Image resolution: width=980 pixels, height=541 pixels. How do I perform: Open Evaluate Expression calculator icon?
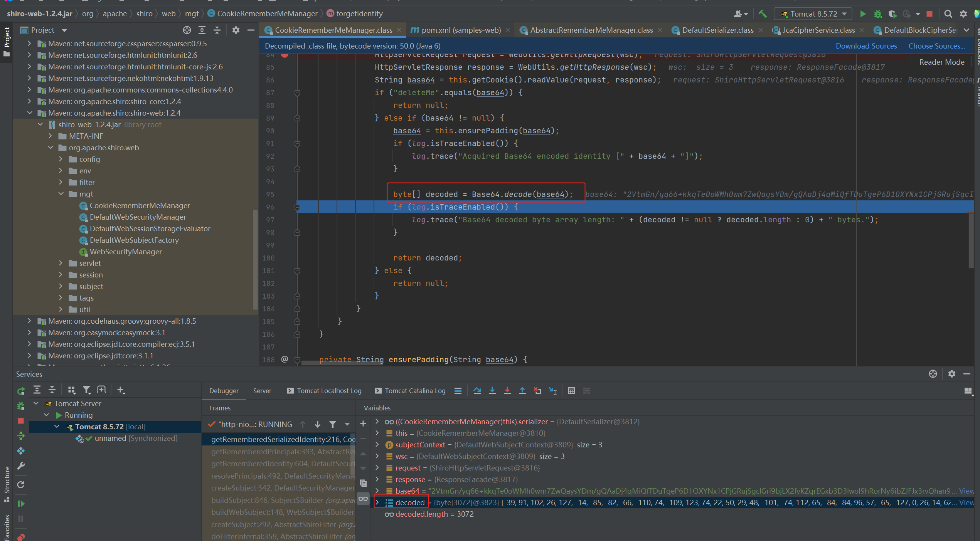(571, 391)
